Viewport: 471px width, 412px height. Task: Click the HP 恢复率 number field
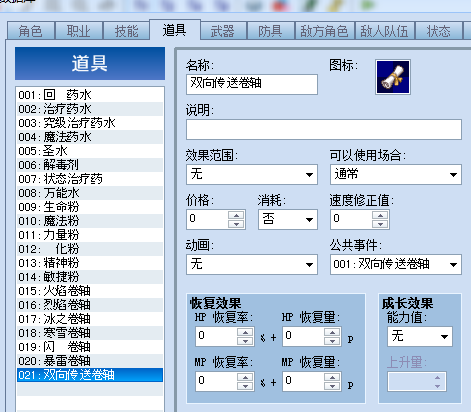click(216, 336)
